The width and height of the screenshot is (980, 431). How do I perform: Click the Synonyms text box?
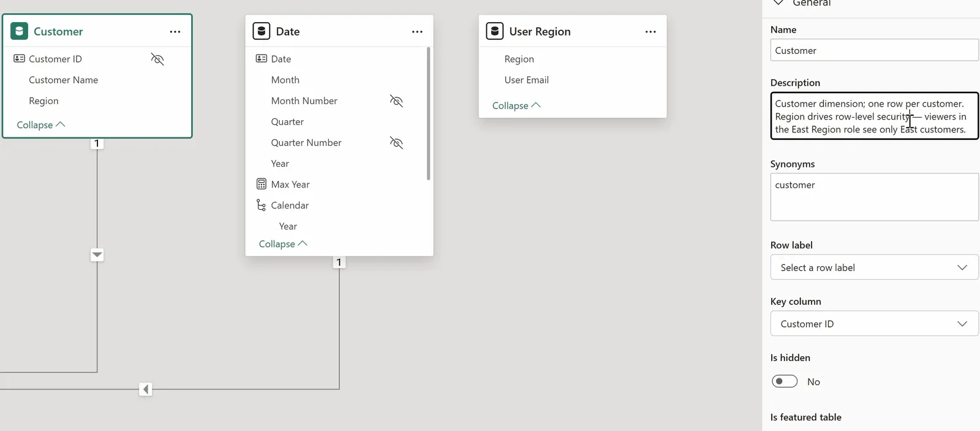(874, 197)
